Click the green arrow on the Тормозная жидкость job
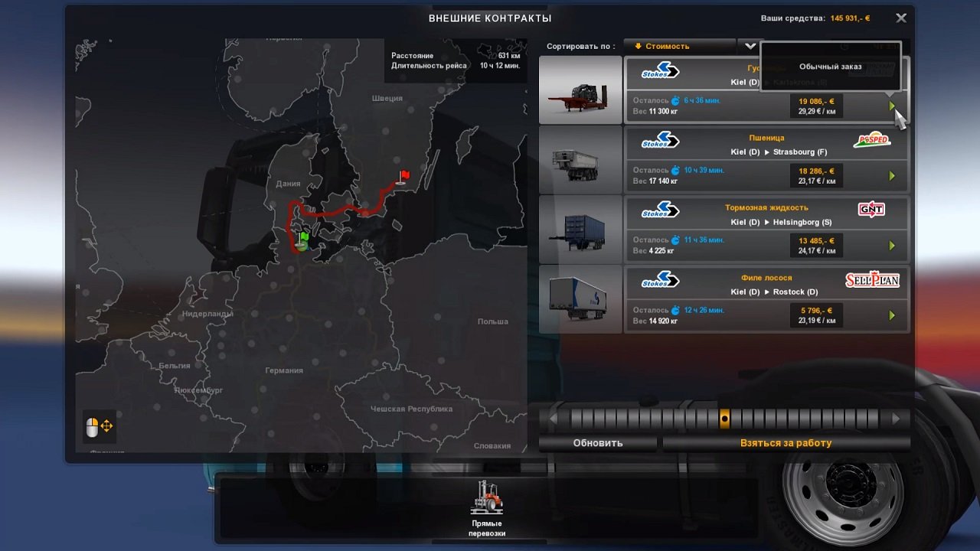This screenshot has width=980, height=551. (891, 246)
